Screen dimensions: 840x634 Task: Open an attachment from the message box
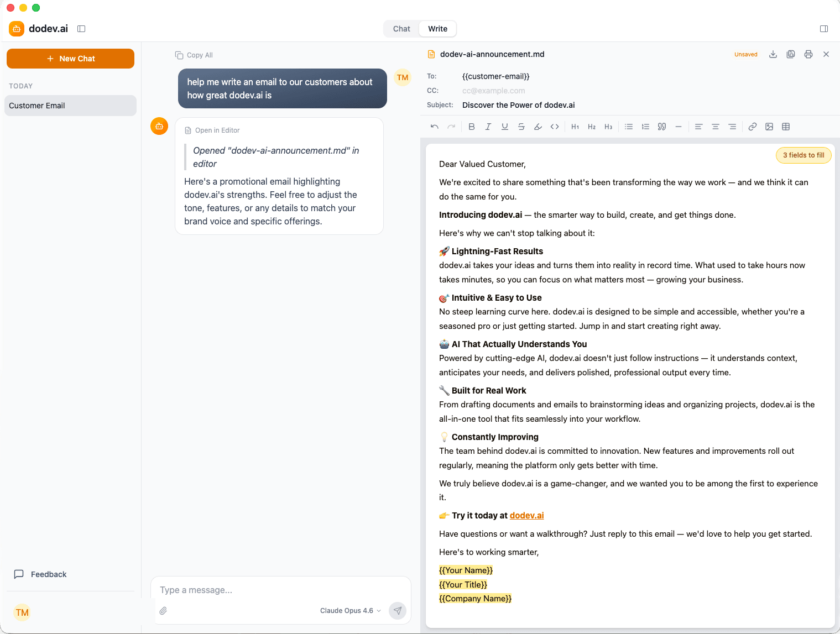click(x=163, y=610)
